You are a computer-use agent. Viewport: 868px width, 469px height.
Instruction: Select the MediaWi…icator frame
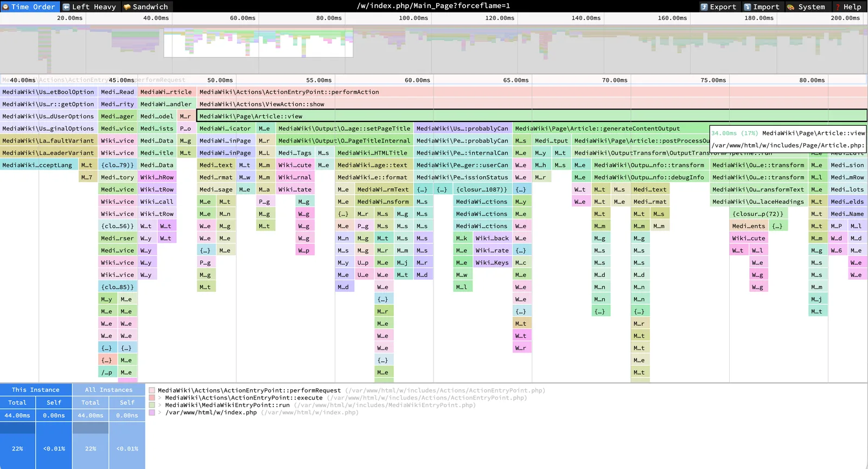[x=226, y=129]
